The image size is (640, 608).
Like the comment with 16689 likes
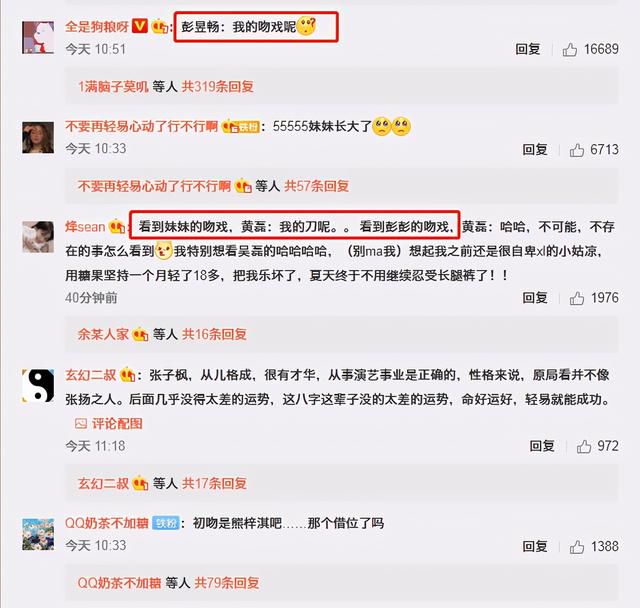coord(569,49)
